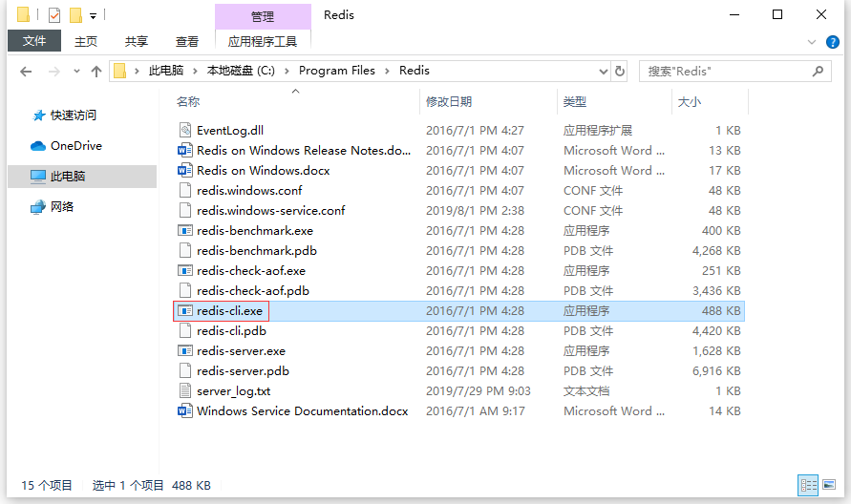Screen dimensions: 851x504
Task: Click the Properties quick access toolbar icon
Action: pos(54,15)
